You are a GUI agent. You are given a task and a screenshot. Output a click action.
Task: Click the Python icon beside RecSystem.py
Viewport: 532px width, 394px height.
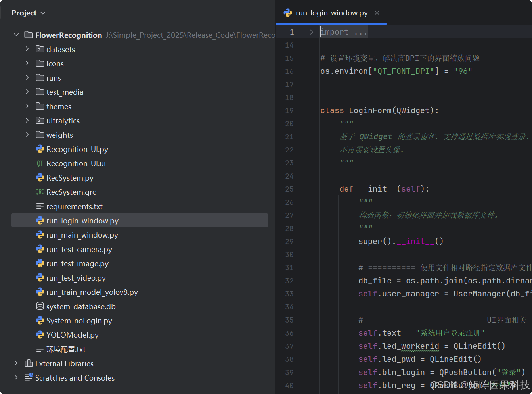tap(40, 178)
